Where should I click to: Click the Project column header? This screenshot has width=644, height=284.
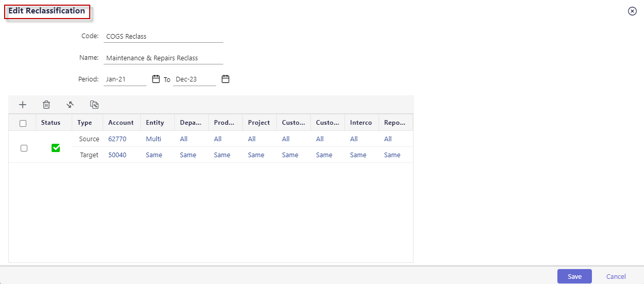(x=259, y=123)
